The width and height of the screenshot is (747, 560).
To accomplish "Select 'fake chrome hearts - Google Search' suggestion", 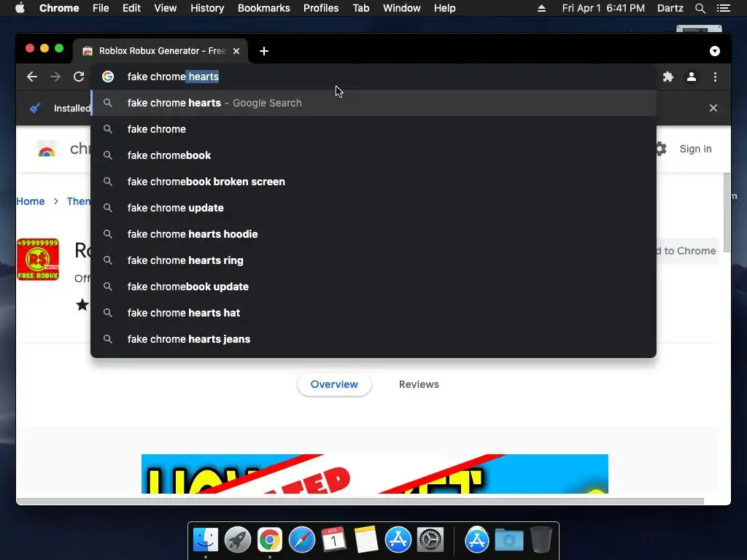I will pyautogui.click(x=373, y=103).
